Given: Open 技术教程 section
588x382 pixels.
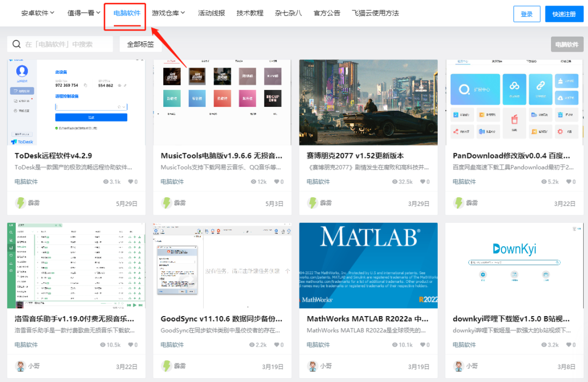Looking at the screenshot, I should click(x=250, y=13).
